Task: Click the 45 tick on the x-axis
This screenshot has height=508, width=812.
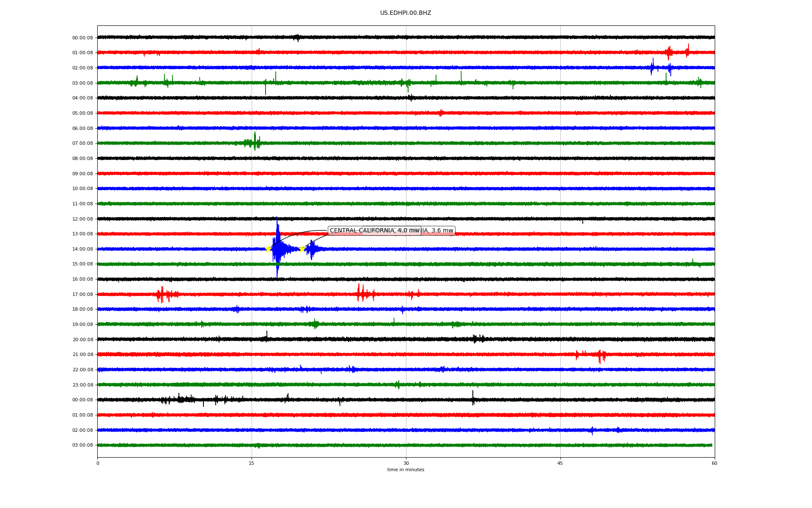Action: (x=560, y=463)
